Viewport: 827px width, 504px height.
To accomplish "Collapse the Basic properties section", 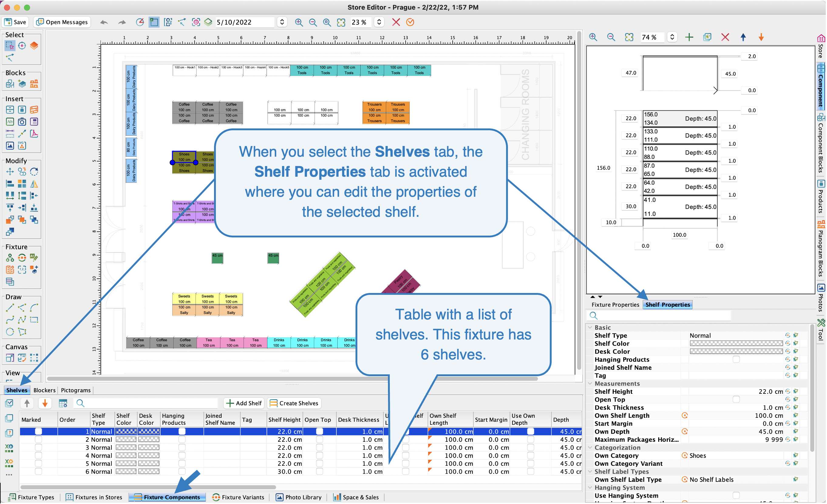I will tap(590, 327).
